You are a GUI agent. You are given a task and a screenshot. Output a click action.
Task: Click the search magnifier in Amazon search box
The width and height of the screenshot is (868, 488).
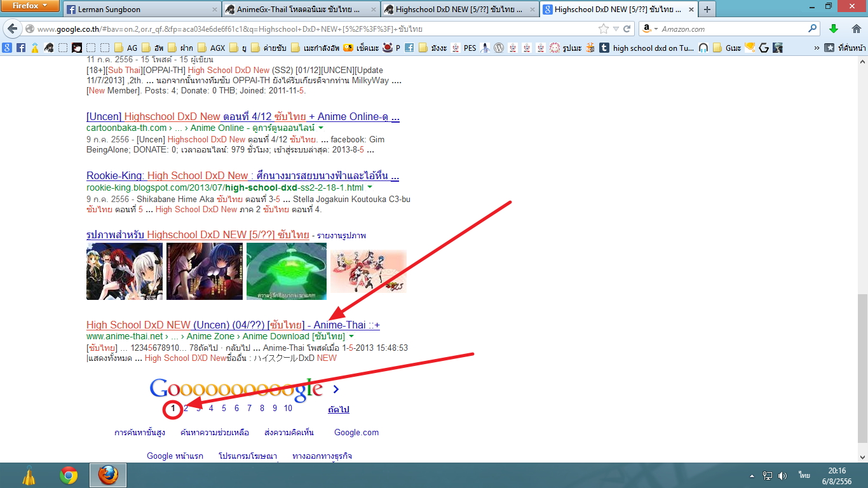pyautogui.click(x=813, y=29)
